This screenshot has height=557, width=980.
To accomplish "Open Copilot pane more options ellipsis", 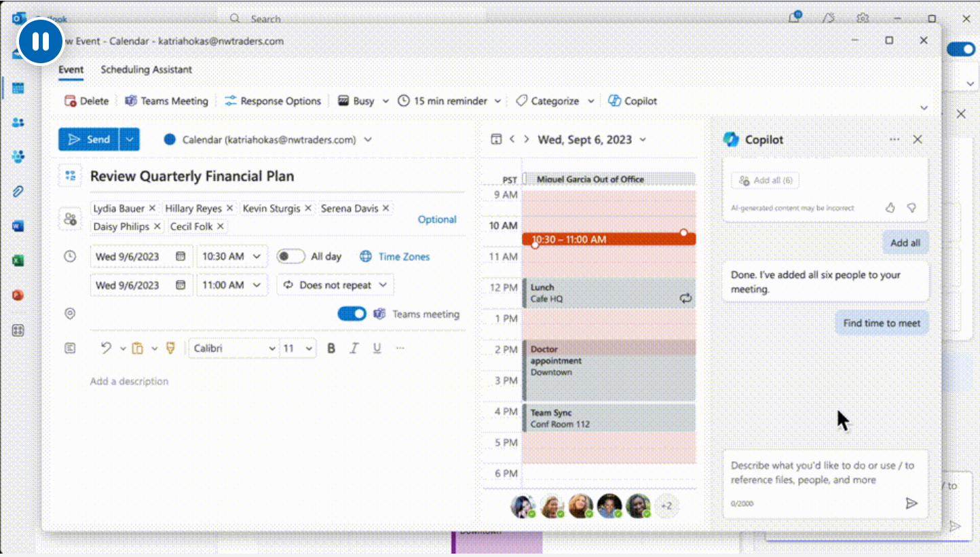I will point(894,139).
